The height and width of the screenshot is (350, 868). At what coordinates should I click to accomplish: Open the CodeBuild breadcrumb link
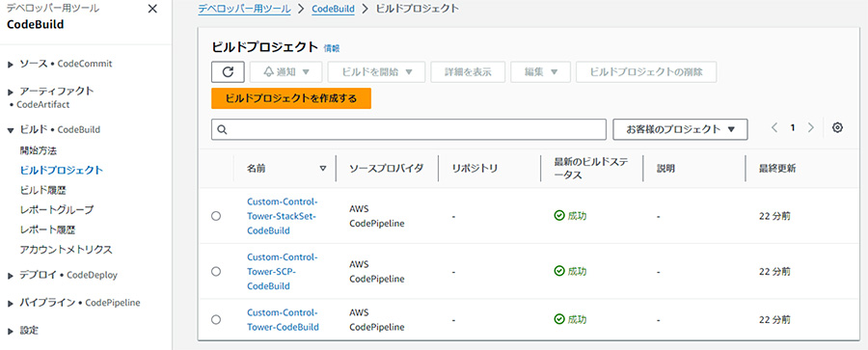(334, 9)
